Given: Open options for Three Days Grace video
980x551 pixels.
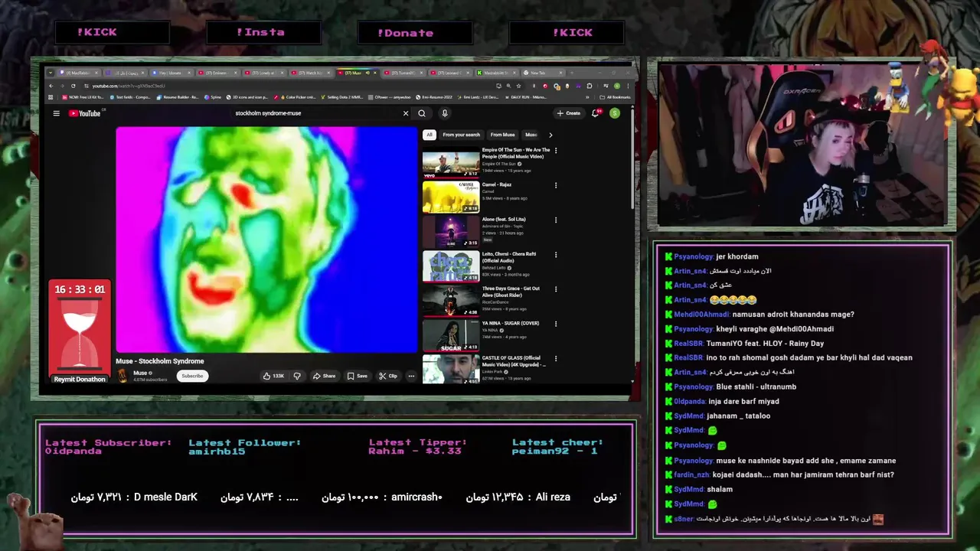Looking at the screenshot, I should 556,289.
